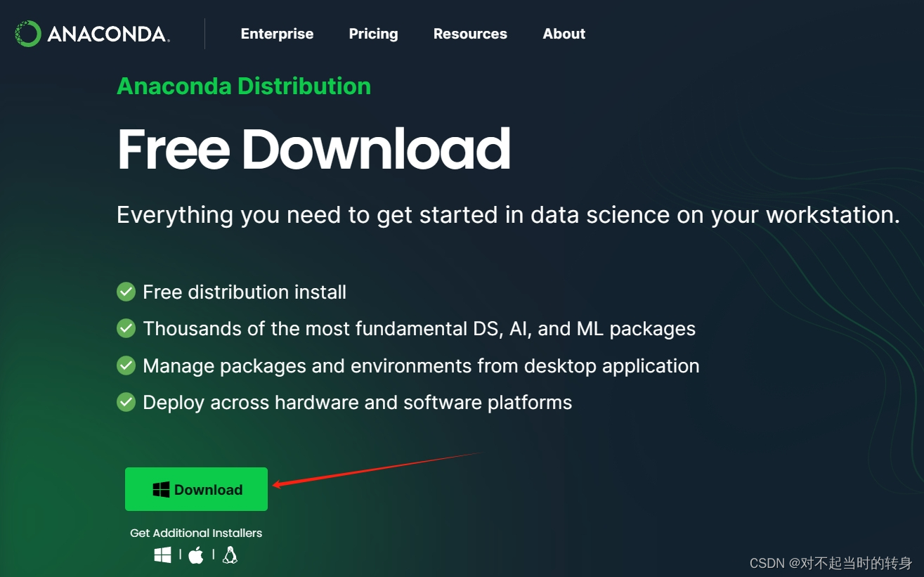Open the Pricing page
924x577 pixels.
[x=373, y=34]
